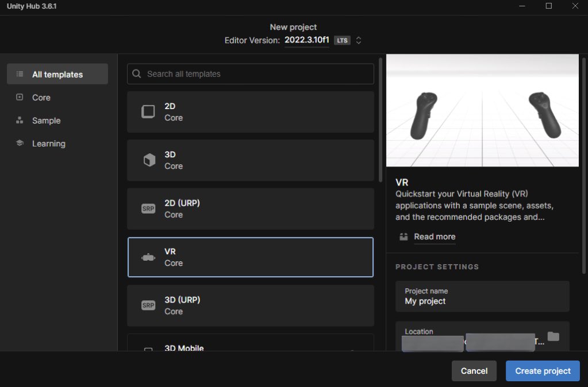The image size is (588, 387).
Task: Click the Learning graduation cap icon
Action: coord(20,143)
